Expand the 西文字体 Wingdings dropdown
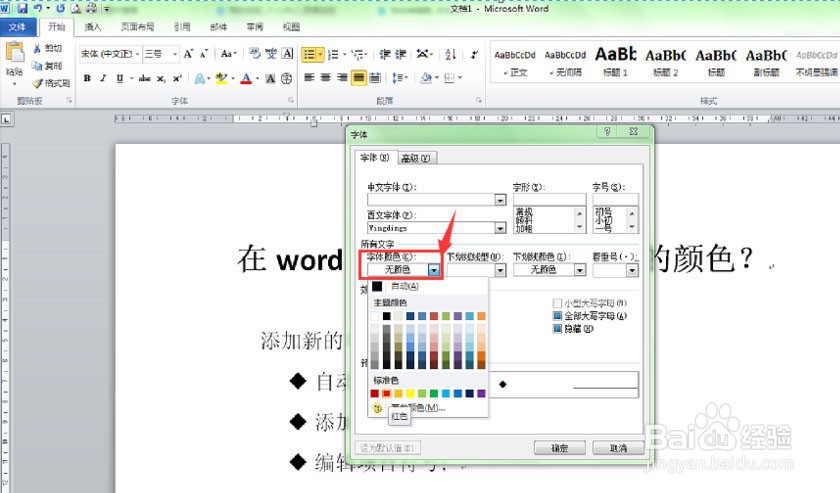This screenshot has height=493, width=840. 500,228
